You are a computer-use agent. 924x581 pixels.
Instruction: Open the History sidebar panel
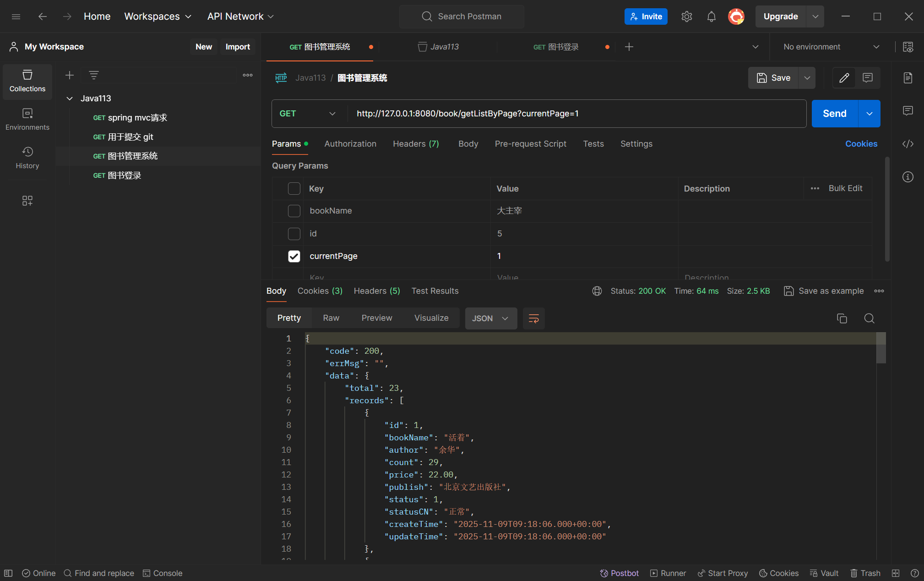27,158
